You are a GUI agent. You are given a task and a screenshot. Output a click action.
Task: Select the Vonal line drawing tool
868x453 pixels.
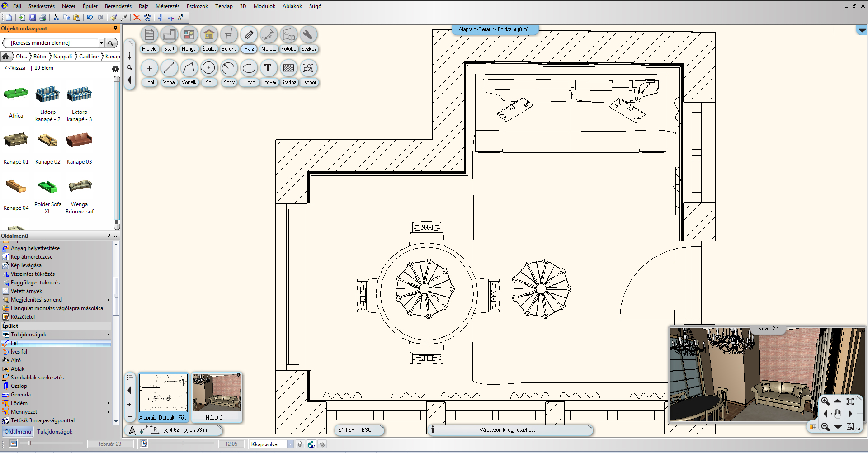point(169,68)
